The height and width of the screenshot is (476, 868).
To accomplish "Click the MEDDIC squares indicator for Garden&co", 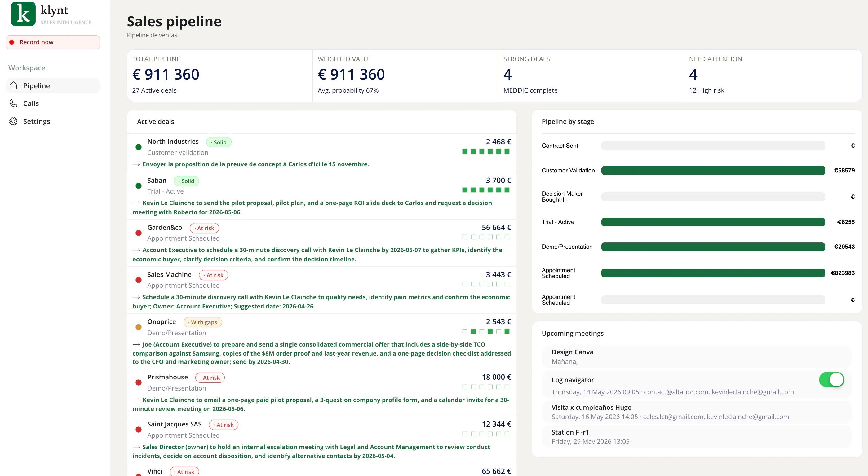I will tap(486, 237).
